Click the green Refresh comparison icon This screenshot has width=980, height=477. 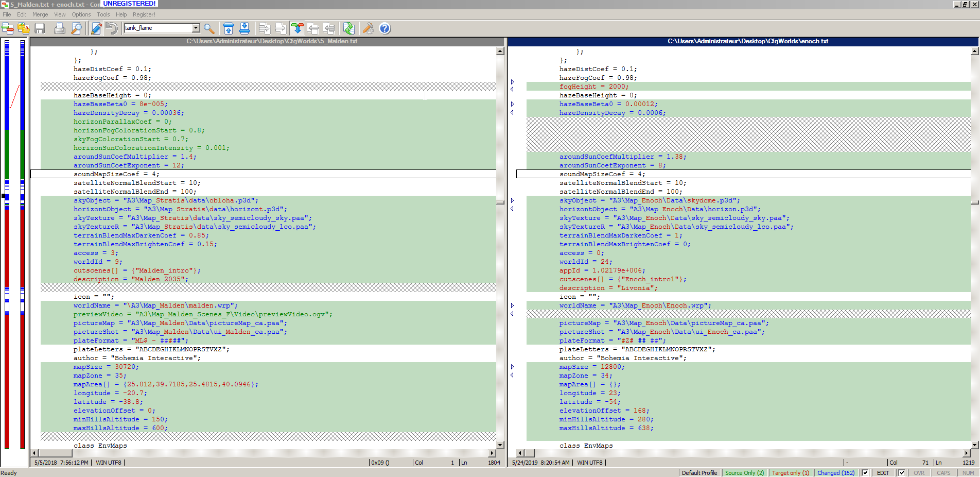point(348,28)
